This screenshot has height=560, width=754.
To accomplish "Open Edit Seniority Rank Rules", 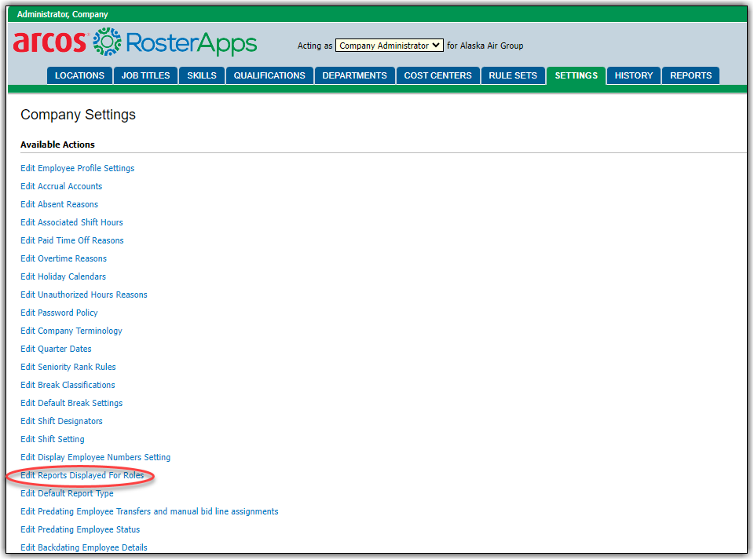I will click(x=68, y=367).
